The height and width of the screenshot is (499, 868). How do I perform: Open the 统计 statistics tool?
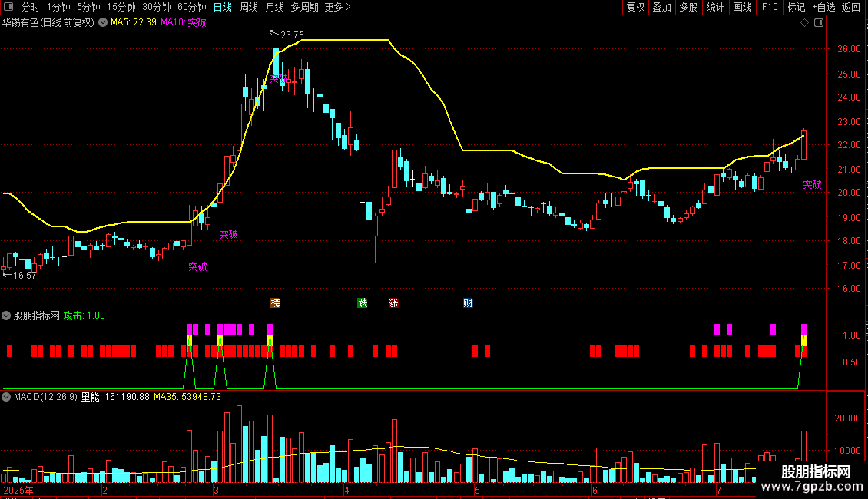point(715,7)
